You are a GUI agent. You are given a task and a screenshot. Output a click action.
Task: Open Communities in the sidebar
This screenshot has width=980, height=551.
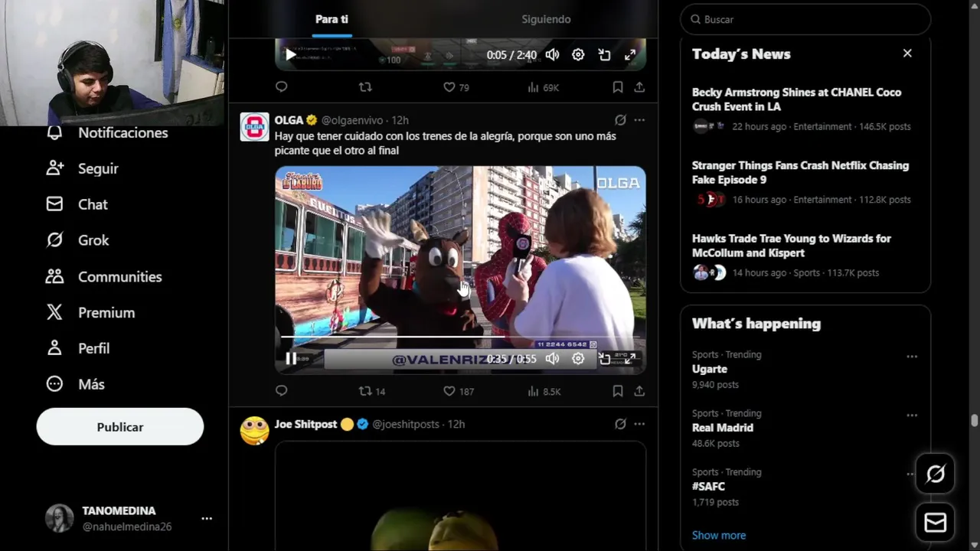(x=104, y=276)
